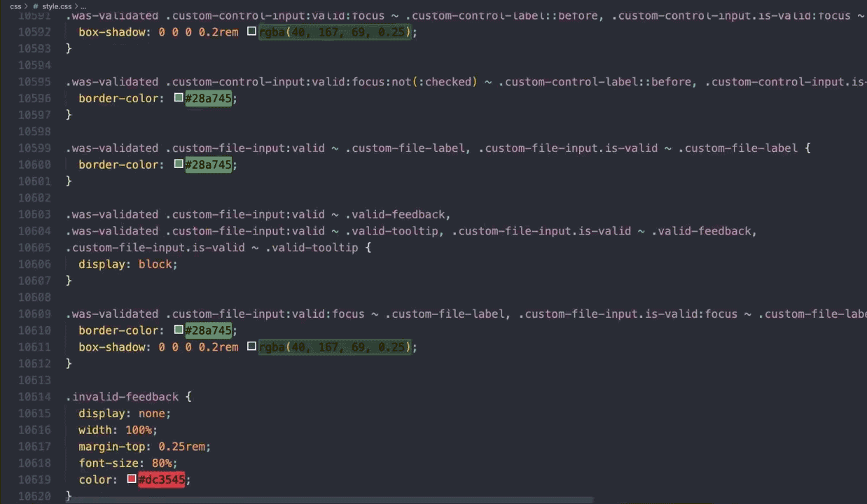Click the red color box beside #dc3545
Viewport: 867px width, 504px height.
click(131, 479)
